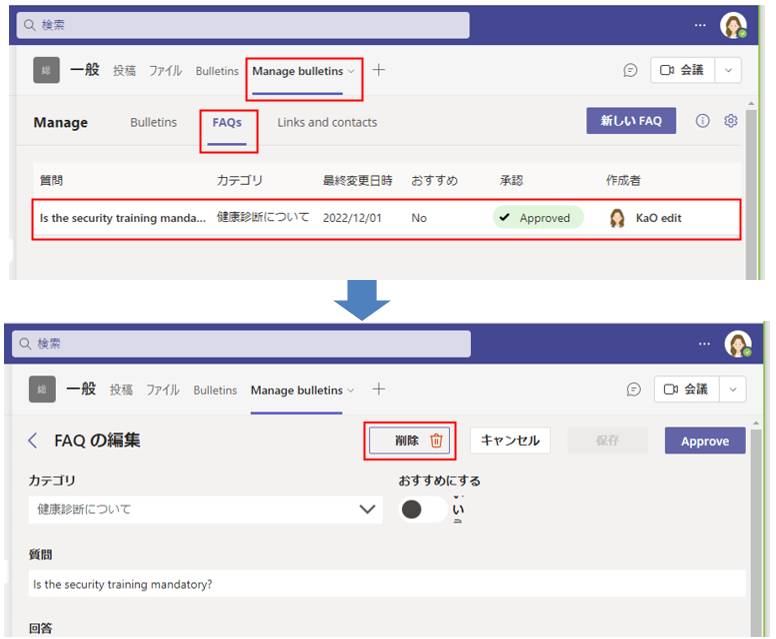Viewport: 776px width, 639px height.
Task: Open the ファイル tab in top window
Action: [x=165, y=71]
